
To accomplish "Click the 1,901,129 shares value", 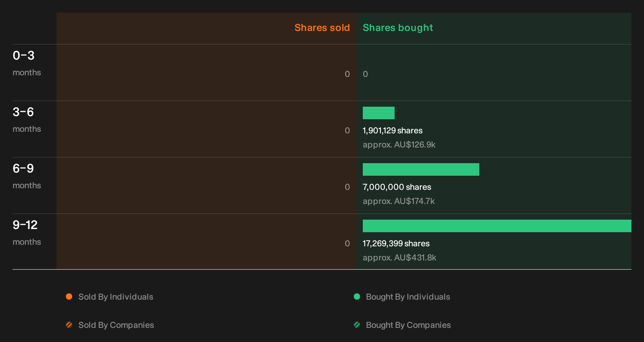I will click(x=393, y=131).
